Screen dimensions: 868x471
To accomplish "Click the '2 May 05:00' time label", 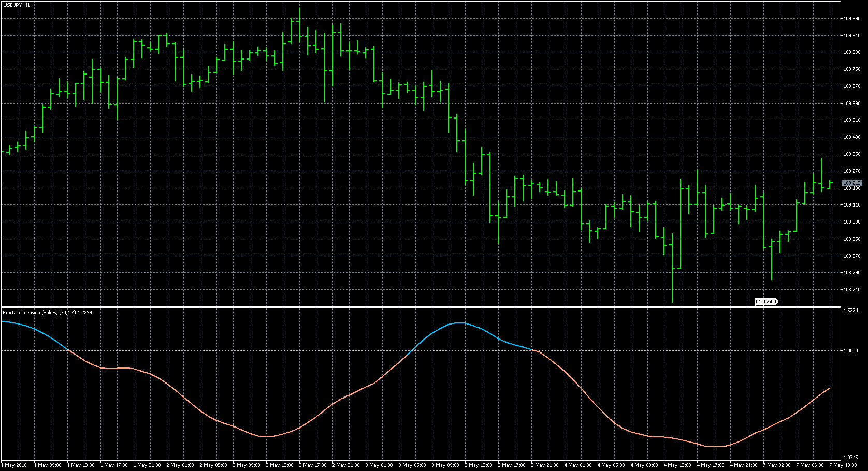I will (x=213, y=465).
